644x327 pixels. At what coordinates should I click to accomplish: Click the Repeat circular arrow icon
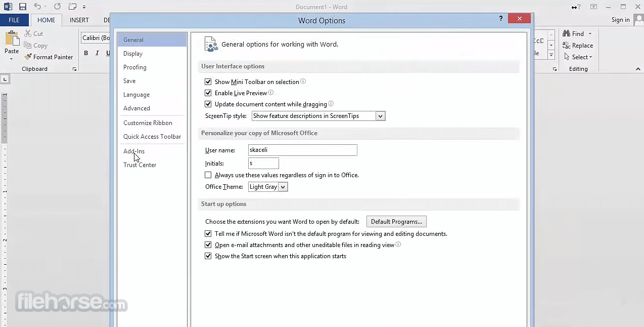click(57, 7)
